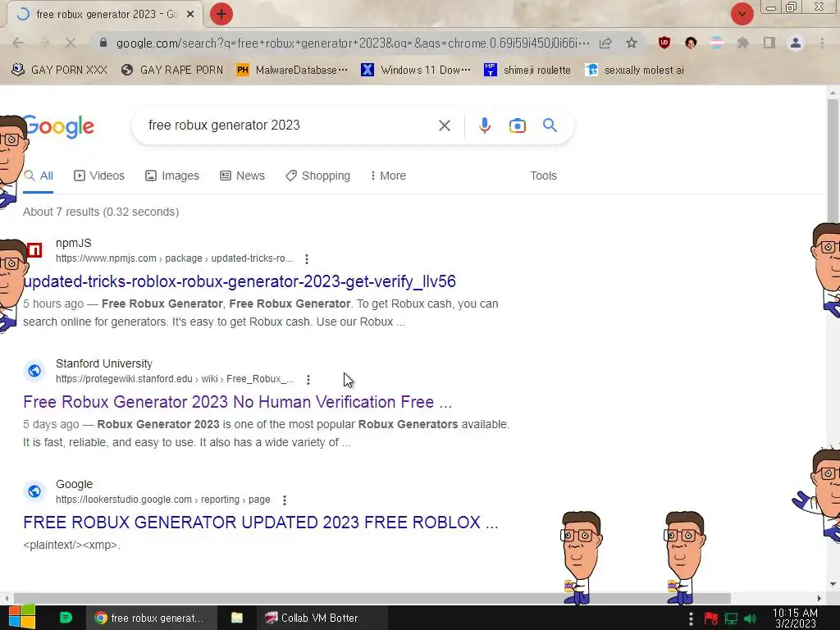The width and height of the screenshot is (840, 630).
Task: Open the green chat app in the taskbar
Action: (x=66, y=618)
